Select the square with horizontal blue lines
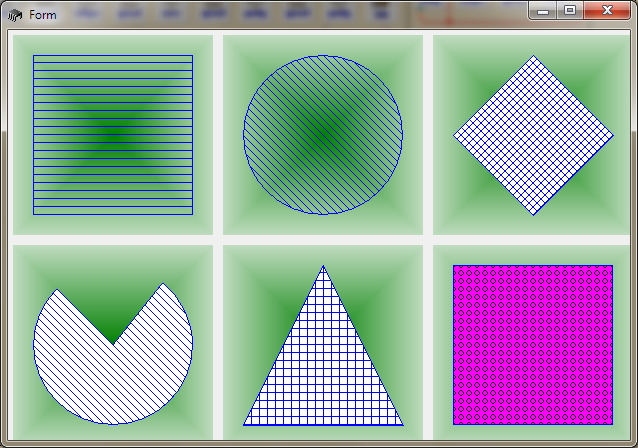 tap(113, 135)
